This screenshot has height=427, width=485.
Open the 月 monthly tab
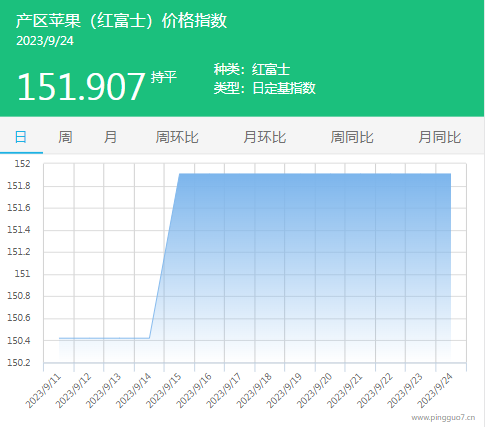(110, 137)
